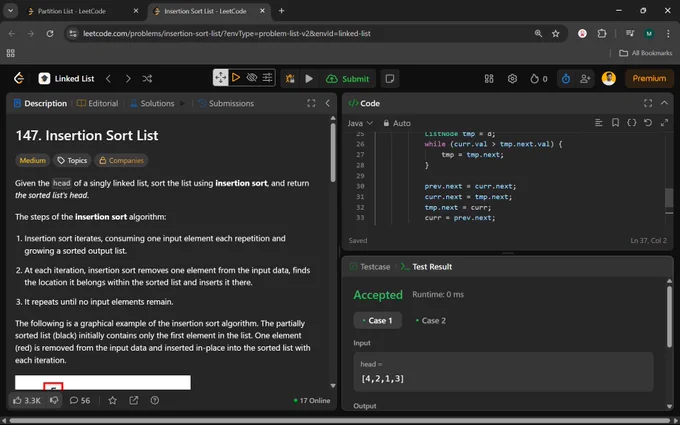Screen dimensions: 680x425
Task: Maximize the Code panel
Action: pos(648,103)
